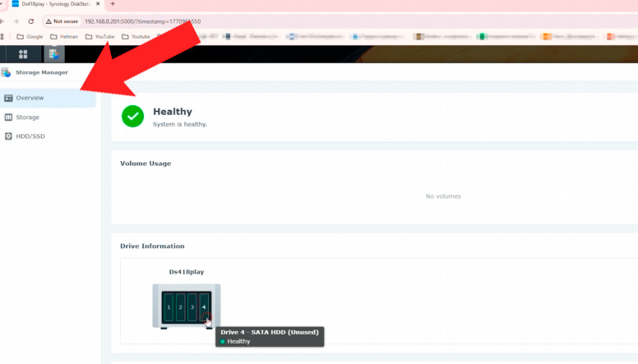Open the HDD/SSD section
The width and height of the screenshot is (638, 364).
pos(48,136)
